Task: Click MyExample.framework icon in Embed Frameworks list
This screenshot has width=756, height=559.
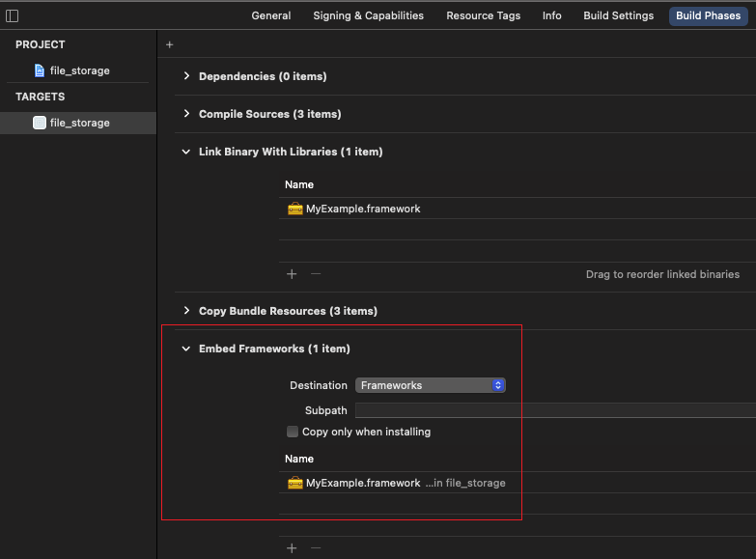Action: pos(294,483)
